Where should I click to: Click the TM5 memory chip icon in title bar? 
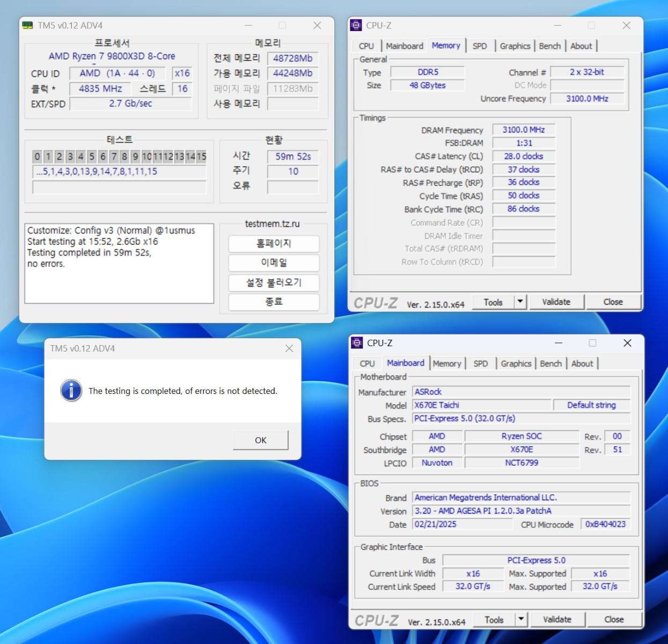[x=27, y=25]
